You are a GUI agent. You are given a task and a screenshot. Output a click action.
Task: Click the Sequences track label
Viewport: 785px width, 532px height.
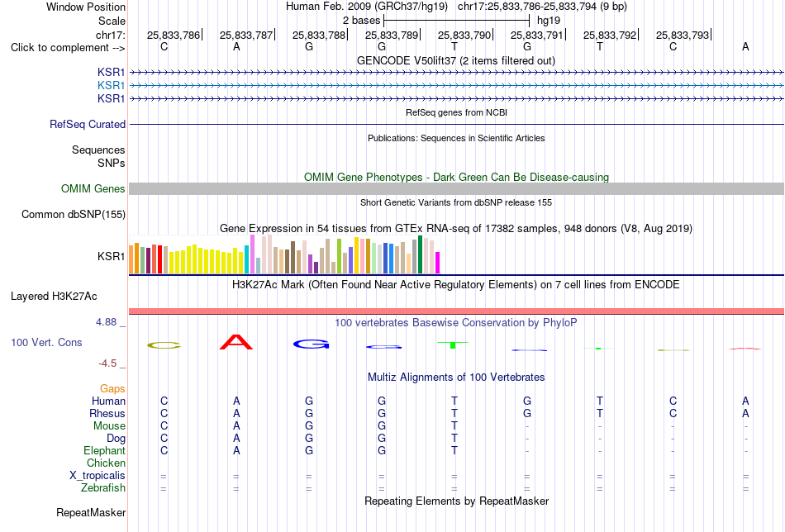click(98, 150)
